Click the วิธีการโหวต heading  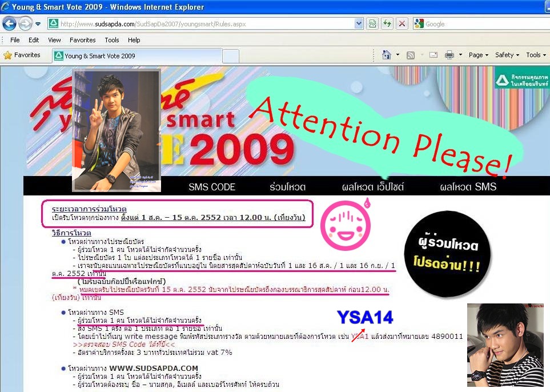point(71,233)
